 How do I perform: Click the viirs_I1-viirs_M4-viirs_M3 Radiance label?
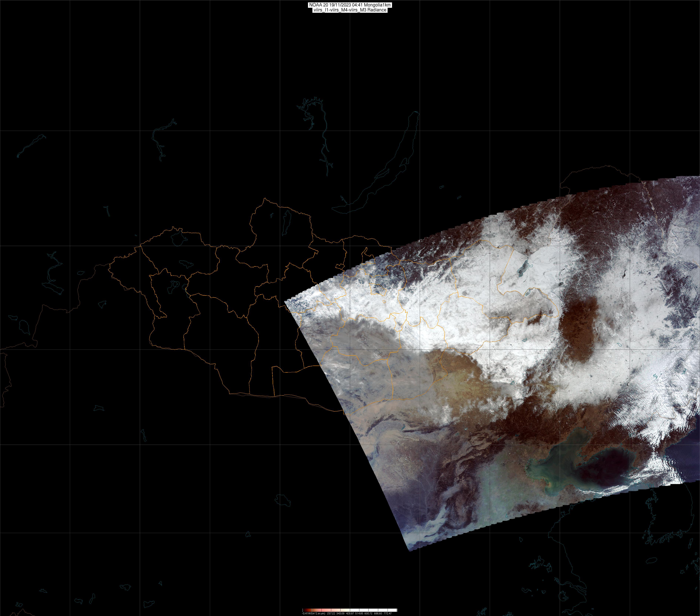(350, 10)
